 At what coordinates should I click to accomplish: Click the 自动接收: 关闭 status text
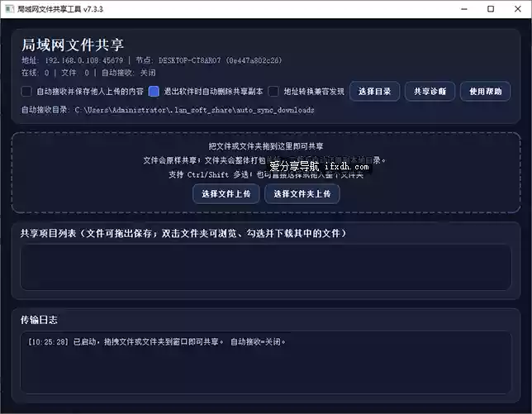point(129,73)
